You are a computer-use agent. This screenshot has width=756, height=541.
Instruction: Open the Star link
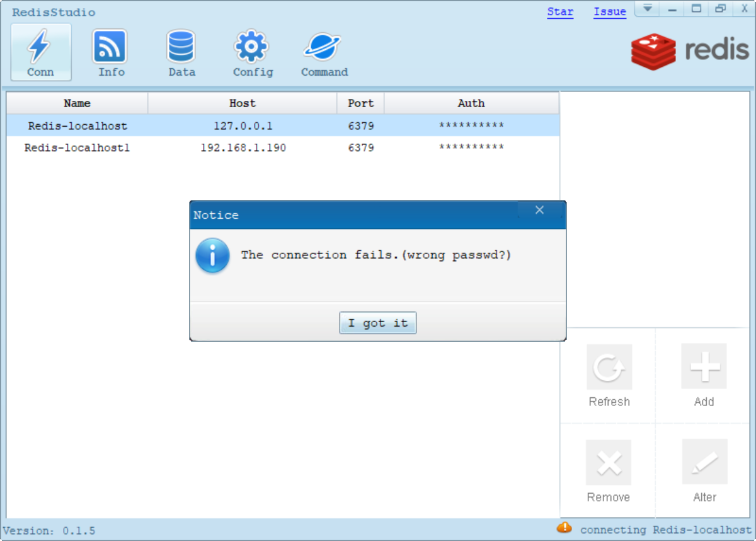coord(560,12)
